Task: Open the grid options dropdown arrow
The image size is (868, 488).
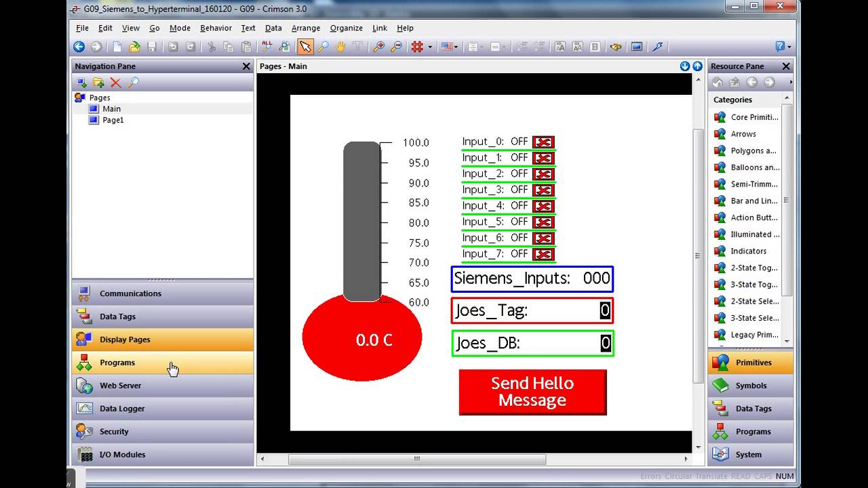Action: 430,47
